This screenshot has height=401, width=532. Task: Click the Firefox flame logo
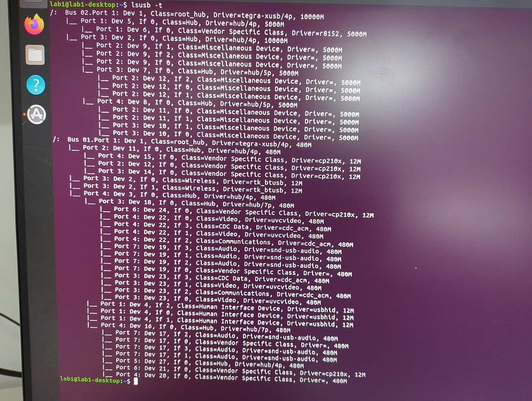pyautogui.click(x=33, y=25)
